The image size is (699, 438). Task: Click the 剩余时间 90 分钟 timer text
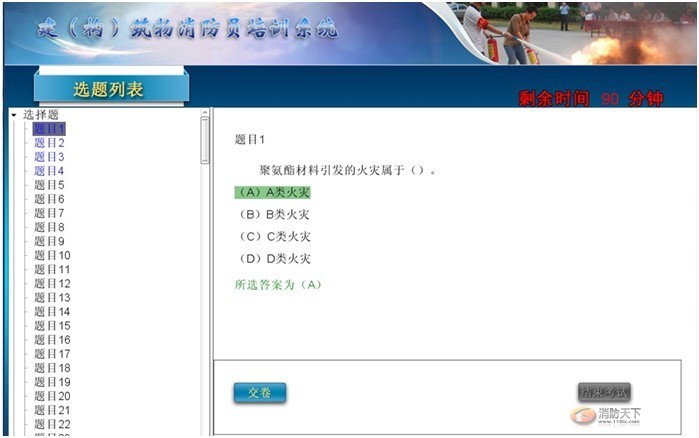click(x=591, y=99)
